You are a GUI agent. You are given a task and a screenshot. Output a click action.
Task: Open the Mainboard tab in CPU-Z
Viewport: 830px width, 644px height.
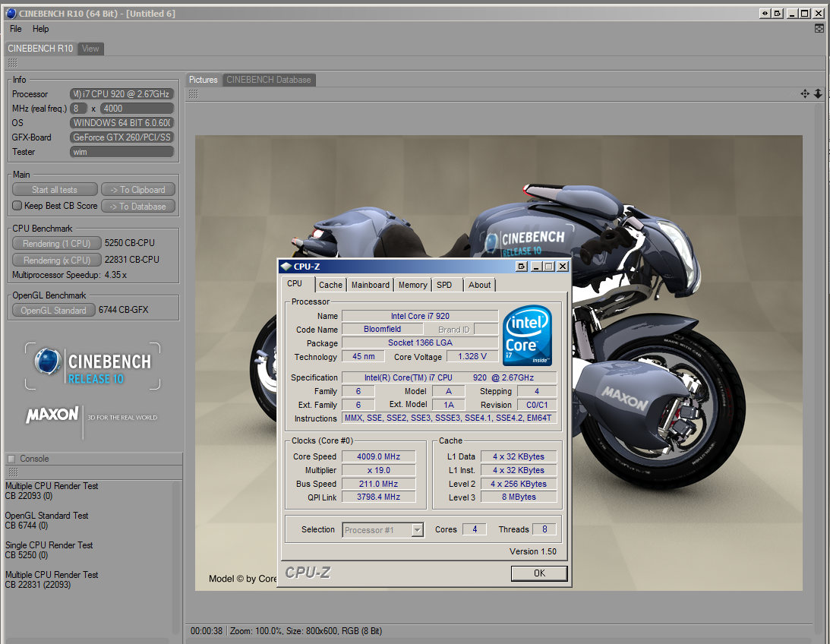(370, 285)
